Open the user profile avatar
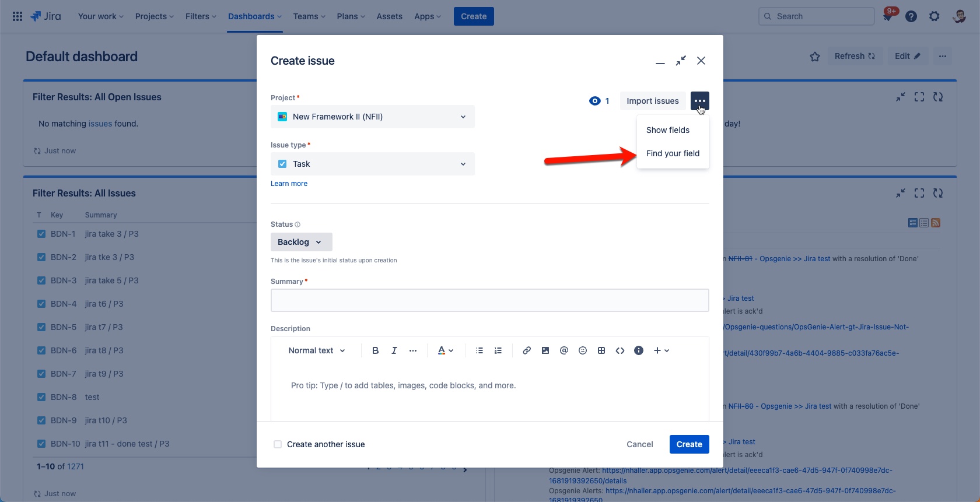The image size is (980, 502). tap(959, 16)
